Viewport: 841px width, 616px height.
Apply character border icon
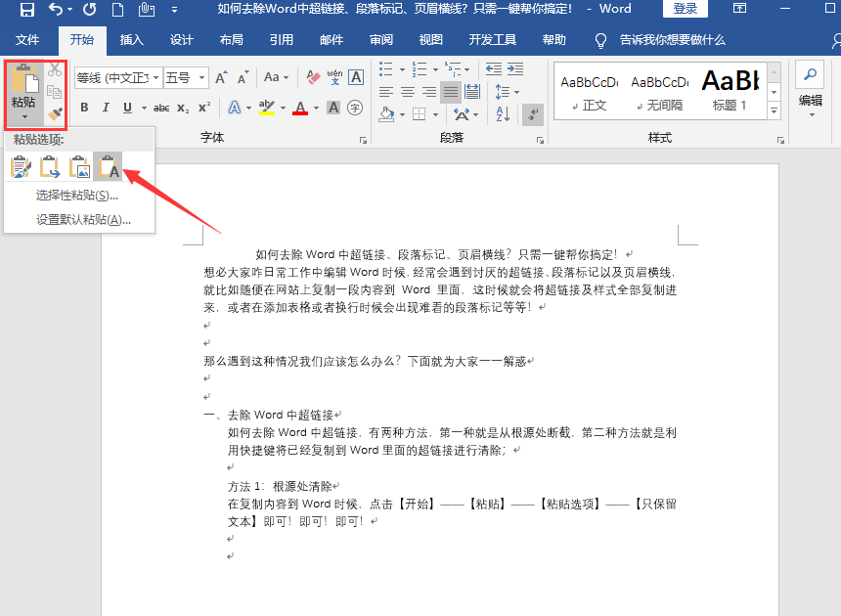(356, 77)
